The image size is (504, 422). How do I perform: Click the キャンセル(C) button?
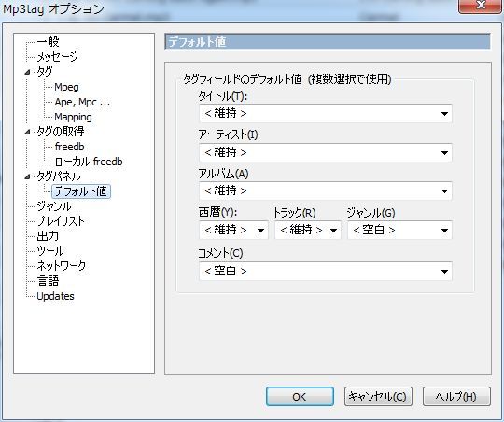[378, 397]
